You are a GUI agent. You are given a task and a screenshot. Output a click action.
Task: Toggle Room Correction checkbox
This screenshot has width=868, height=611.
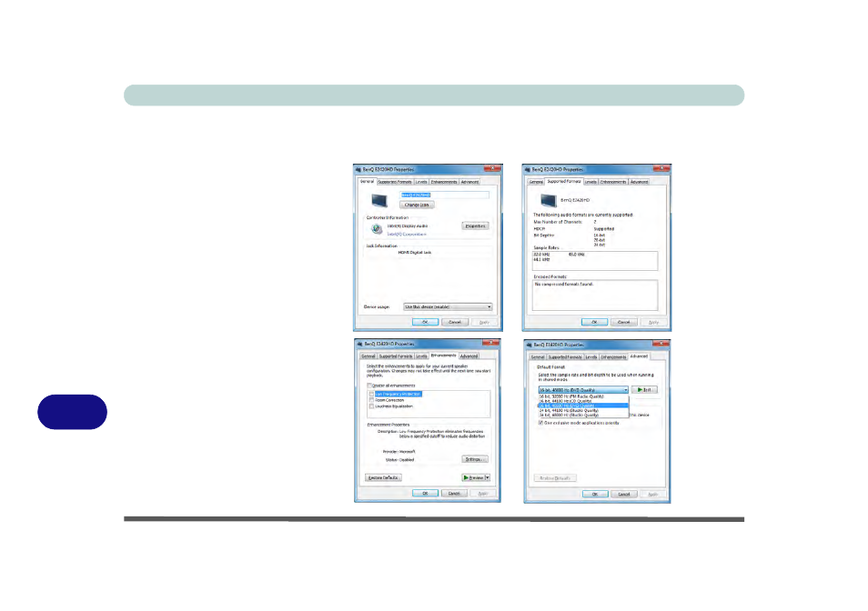[x=371, y=400]
